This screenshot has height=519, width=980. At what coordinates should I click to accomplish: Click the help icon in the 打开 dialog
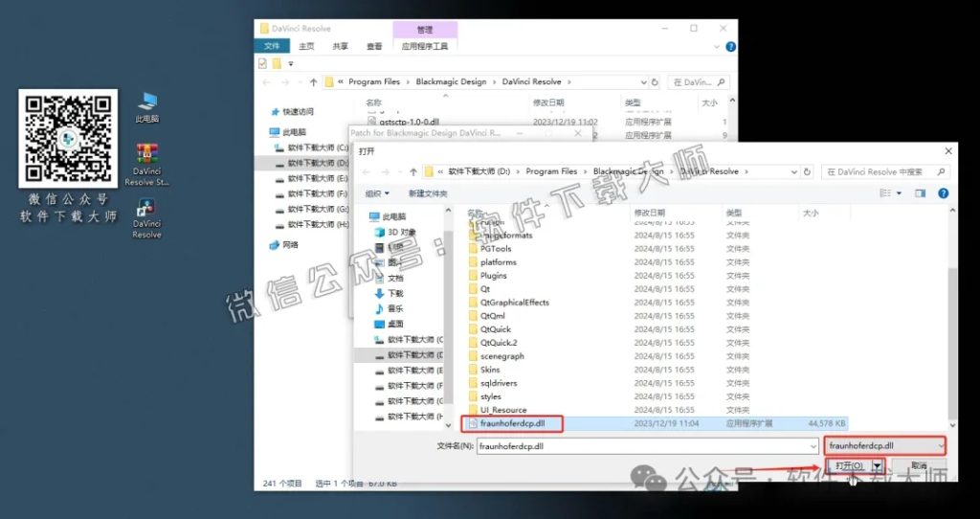[944, 193]
